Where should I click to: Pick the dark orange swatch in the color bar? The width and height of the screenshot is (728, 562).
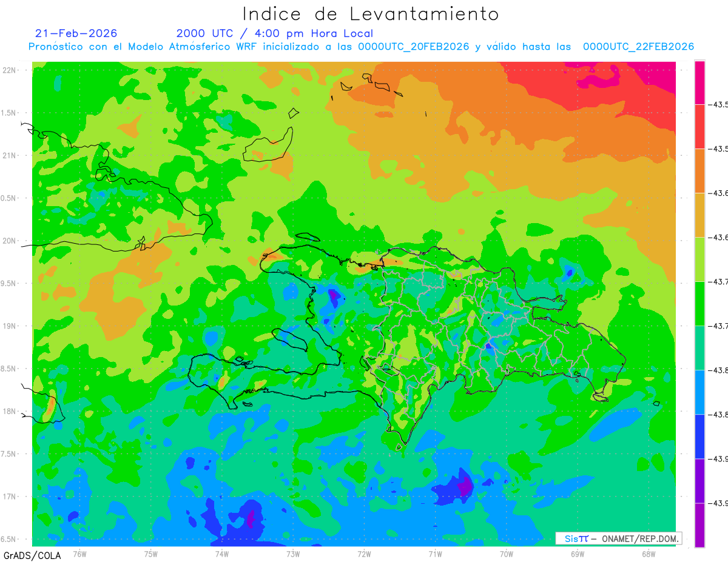[x=699, y=171]
